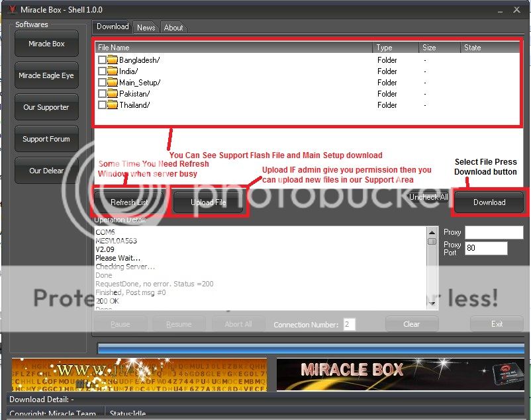Open the News tab

(146, 27)
